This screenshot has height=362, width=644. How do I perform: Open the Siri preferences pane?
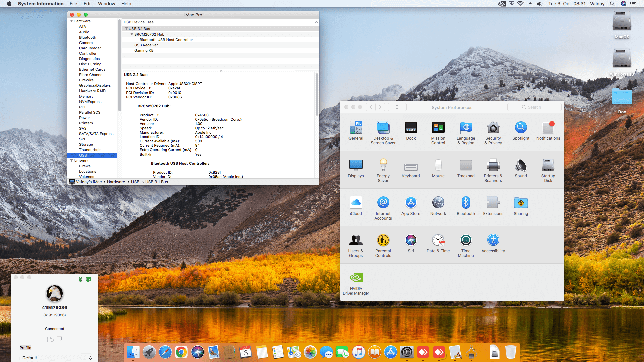pyautogui.click(x=411, y=243)
